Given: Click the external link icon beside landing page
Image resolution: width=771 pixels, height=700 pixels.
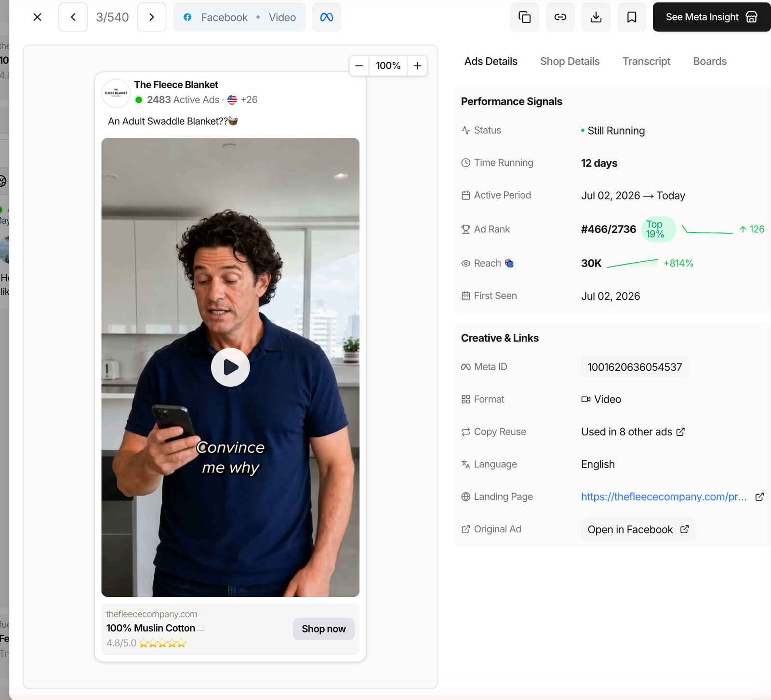Looking at the screenshot, I should tap(759, 497).
